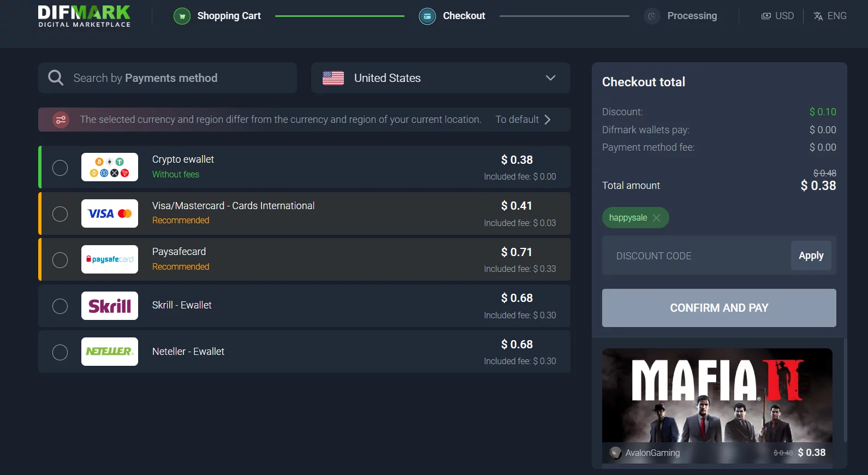The height and width of the screenshot is (475, 868).
Task: Open the ENG language selector
Action: (830, 16)
